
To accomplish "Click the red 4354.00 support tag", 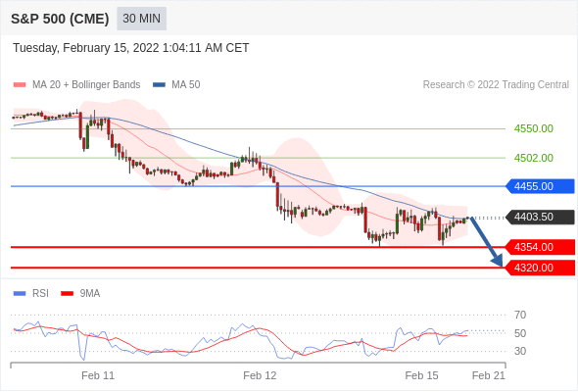I will pos(540,247).
